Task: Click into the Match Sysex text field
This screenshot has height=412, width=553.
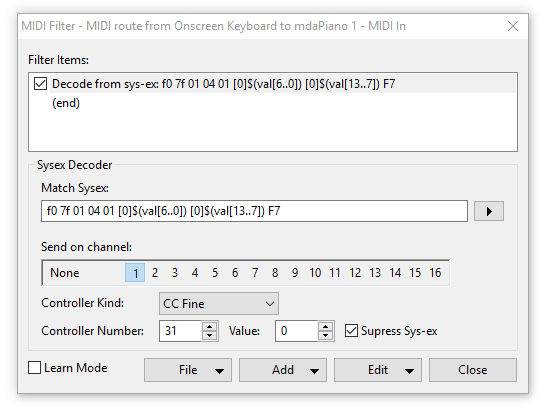Action: pos(254,211)
